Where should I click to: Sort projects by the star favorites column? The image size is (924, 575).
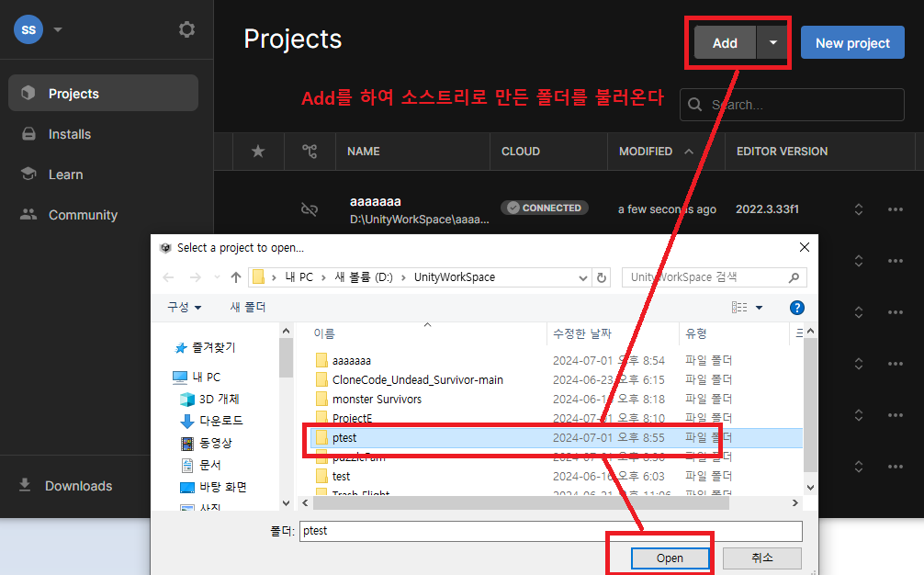(258, 152)
